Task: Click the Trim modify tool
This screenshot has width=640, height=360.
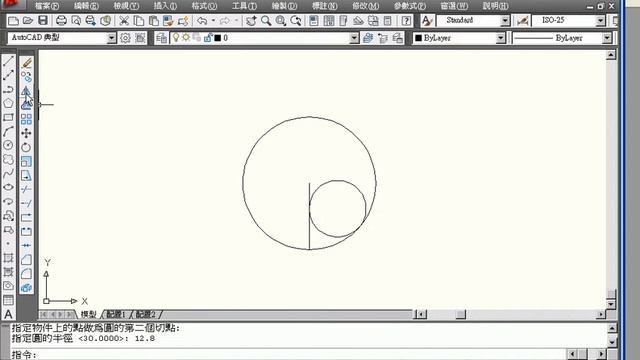Action: 27,189
